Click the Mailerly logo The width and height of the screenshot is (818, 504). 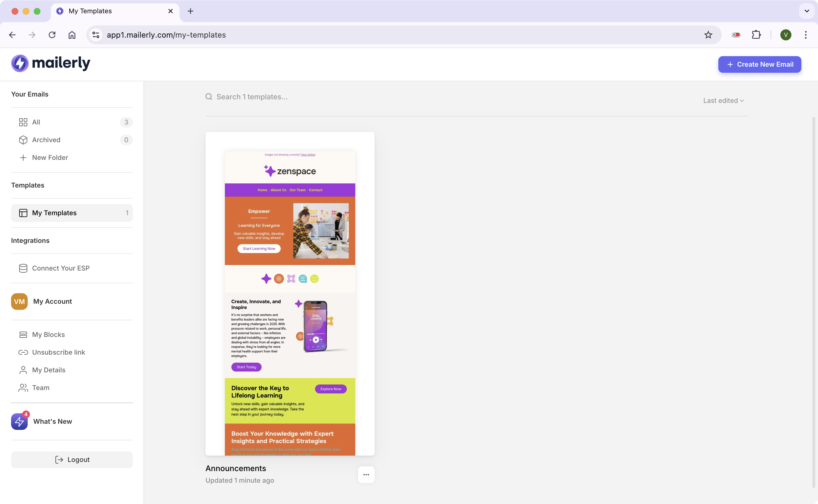(x=51, y=63)
